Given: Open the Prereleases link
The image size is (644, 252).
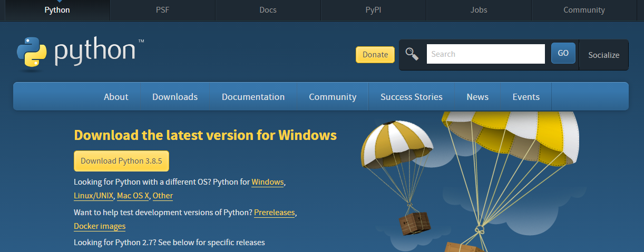Looking at the screenshot, I should coord(274,213).
